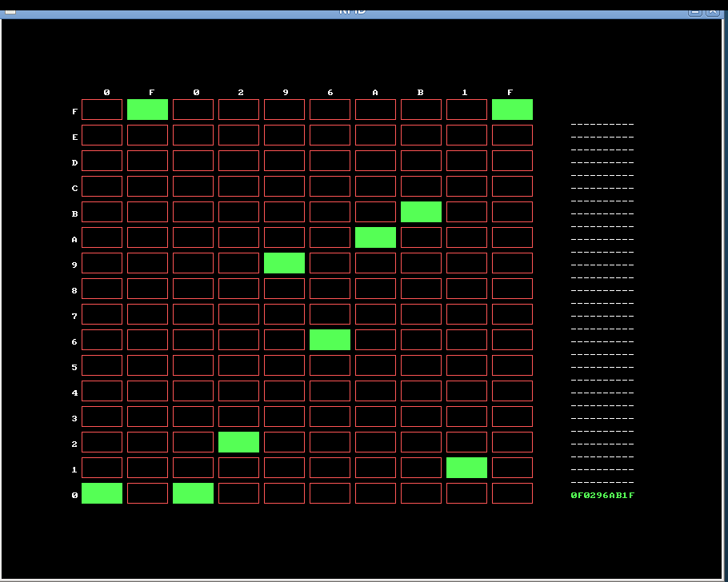Select the cell at row 8, column 2
Image resolution: width=728 pixels, height=582 pixels.
point(238,289)
